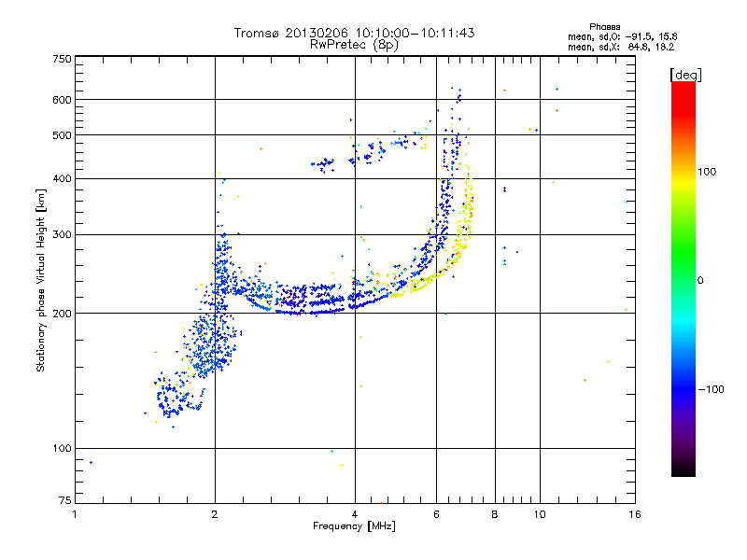Click the 600 tick label on height axis

(62, 100)
